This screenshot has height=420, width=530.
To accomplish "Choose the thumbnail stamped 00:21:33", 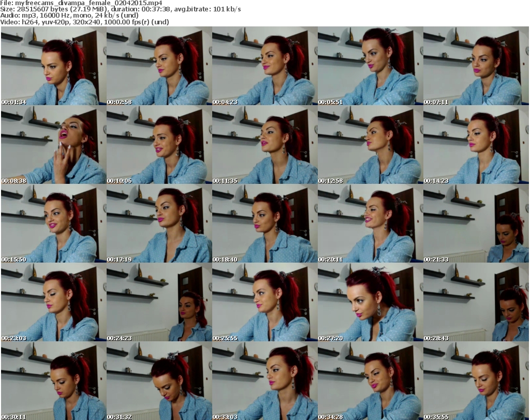I will (476, 224).
